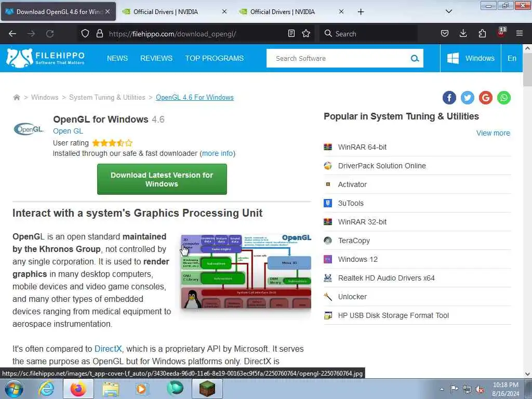Open the Firefox hamburger menu
The image size is (532, 399).
tap(520, 33)
